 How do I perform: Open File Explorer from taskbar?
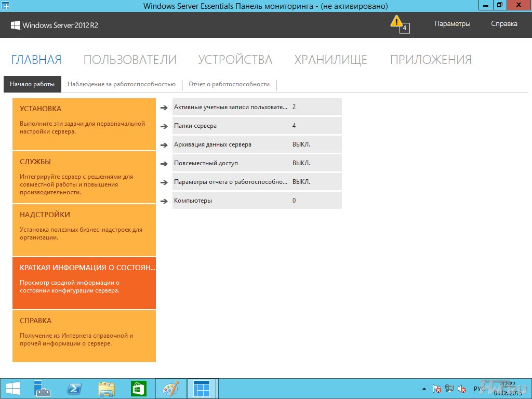[106, 389]
